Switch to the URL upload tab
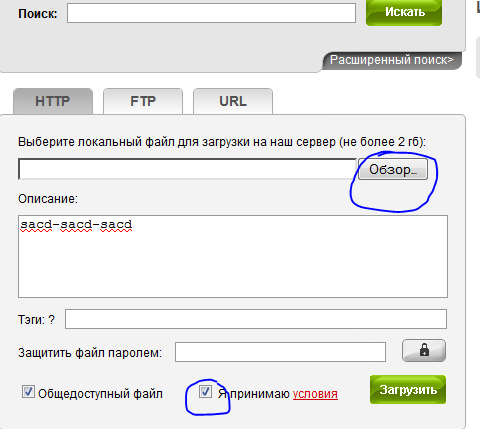 (x=233, y=101)
